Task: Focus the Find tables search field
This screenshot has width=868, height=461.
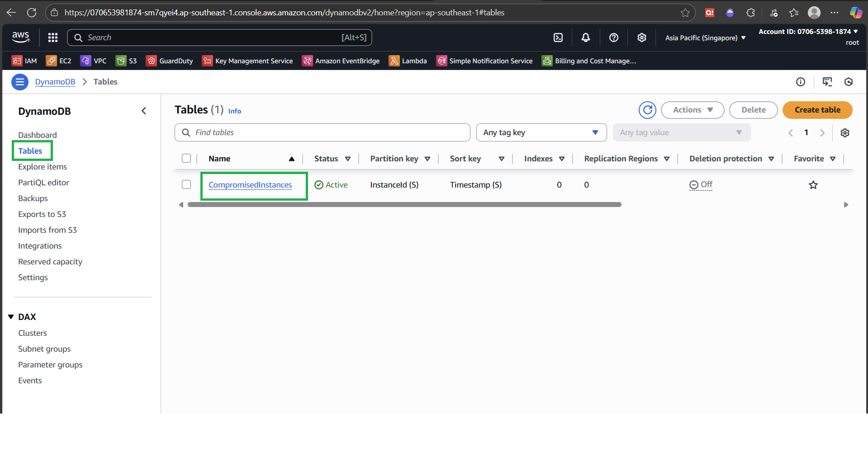Action: coord(323,132)
